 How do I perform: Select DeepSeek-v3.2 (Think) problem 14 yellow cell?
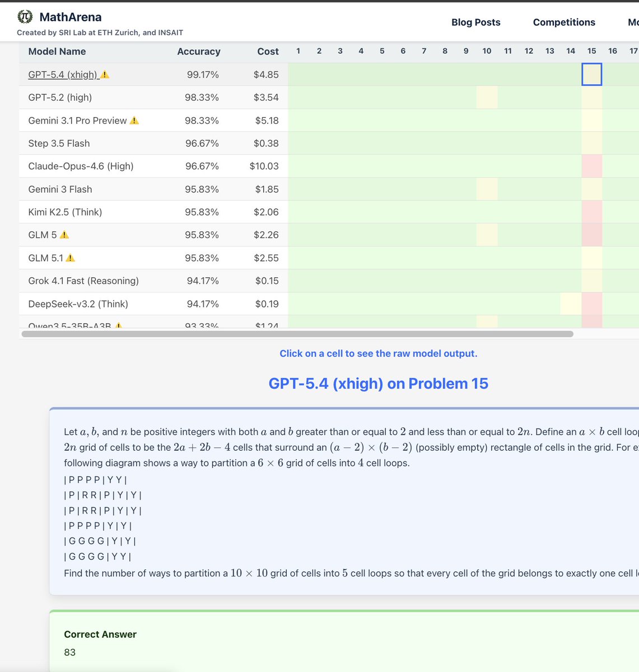click(571, 304)
